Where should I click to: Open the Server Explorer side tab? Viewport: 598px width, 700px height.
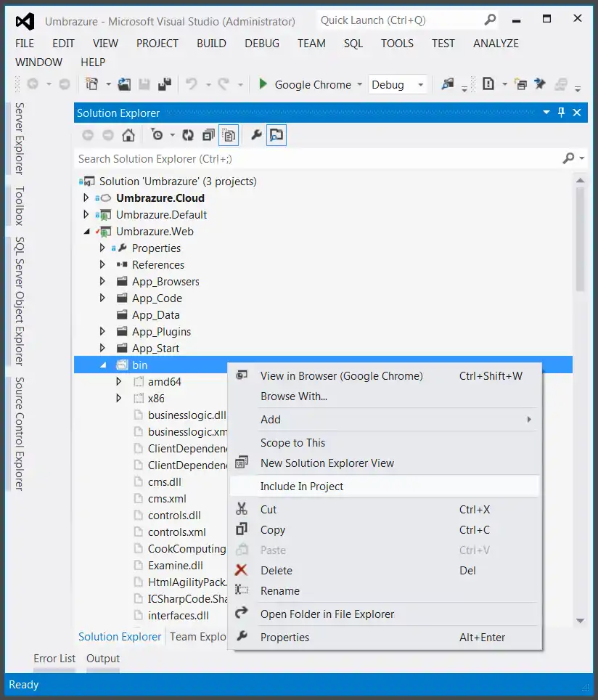coord(19,139)
